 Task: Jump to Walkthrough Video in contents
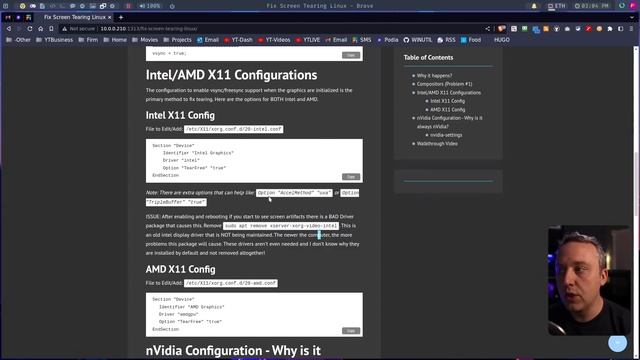pyautogui.click(x=437, y=144)
